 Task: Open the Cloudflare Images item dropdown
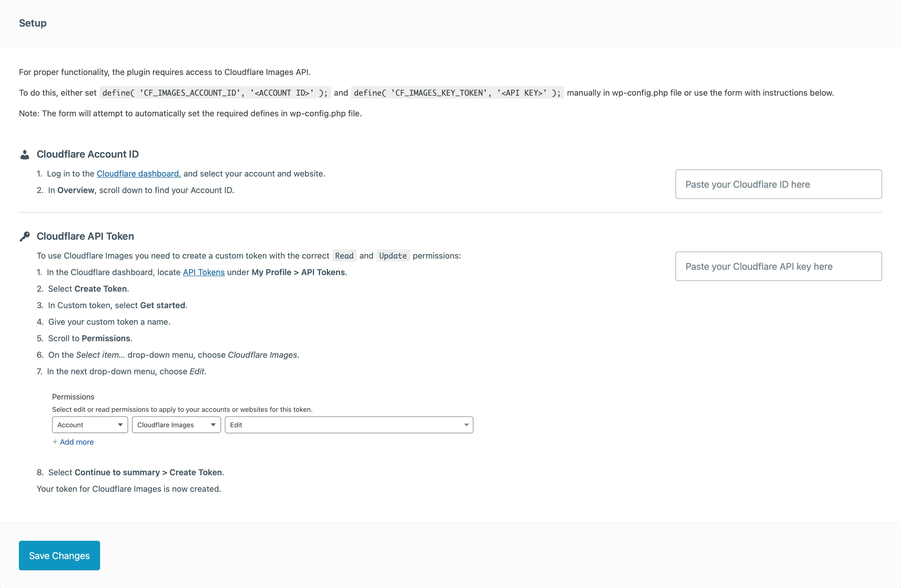click(176, 424)
